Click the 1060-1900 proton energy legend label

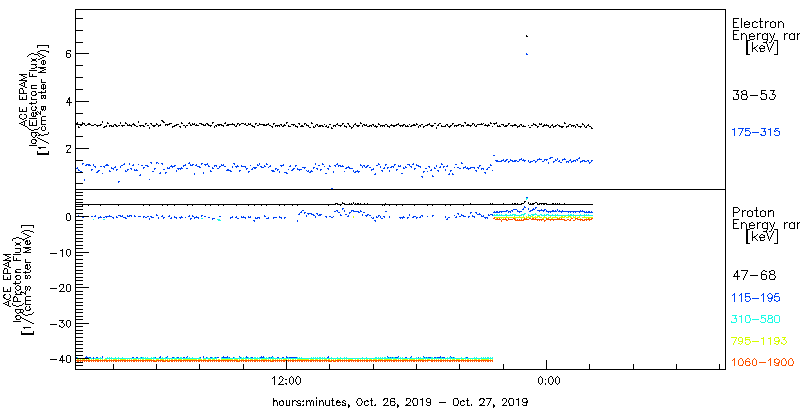point(762,363)
